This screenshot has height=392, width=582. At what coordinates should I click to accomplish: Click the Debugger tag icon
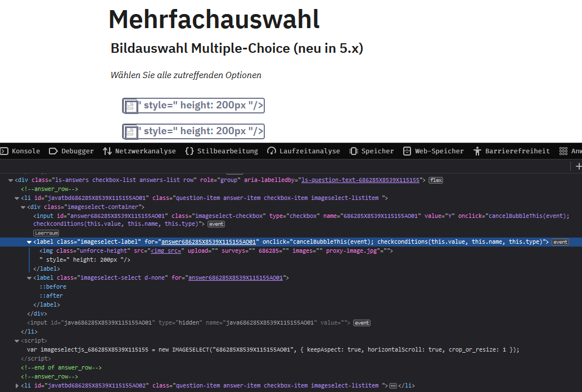53,151
